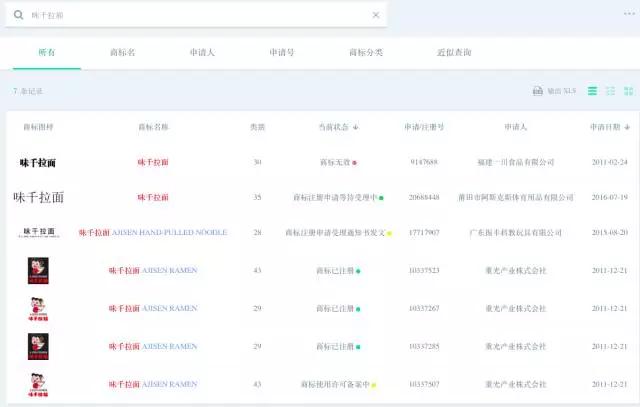
Task: Click registration number 20688448
Action: (x=424, y=198)
